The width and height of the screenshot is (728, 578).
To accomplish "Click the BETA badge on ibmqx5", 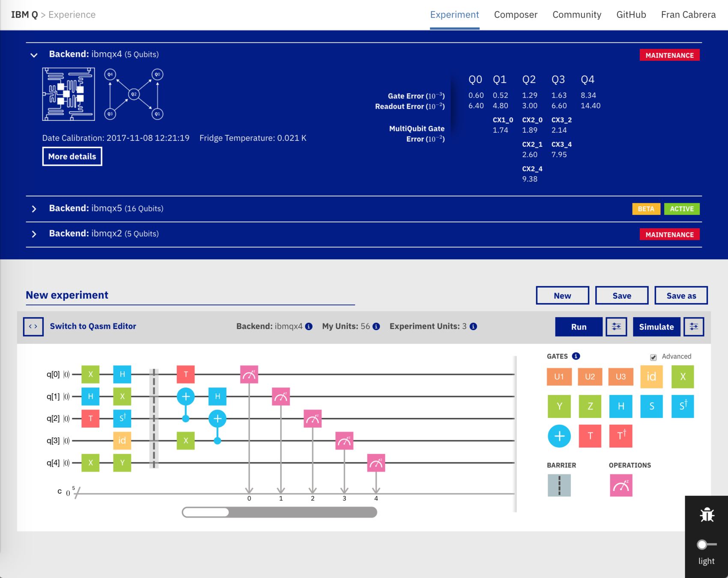I will pos(646,209).
